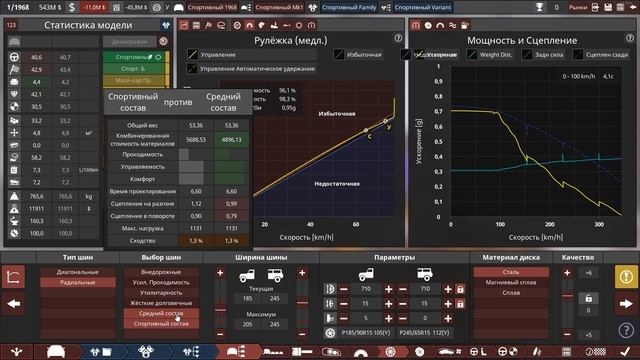
Task: Toggle the lock on the 710 diameter row
Action: [460, 289]
